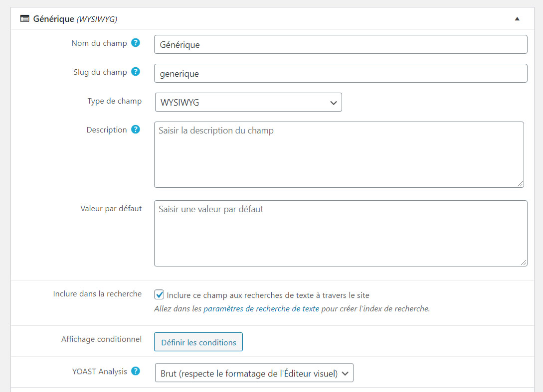The height and width of the screenshot is (392, 543).
Task: Open help tooltip for Nom du champ
Action: pyautogui.click(x=136, y=43)
